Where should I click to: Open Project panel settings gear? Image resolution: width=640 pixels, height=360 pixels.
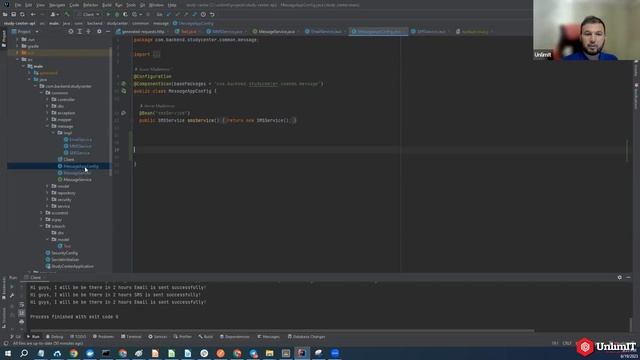[x=99, y=31]
